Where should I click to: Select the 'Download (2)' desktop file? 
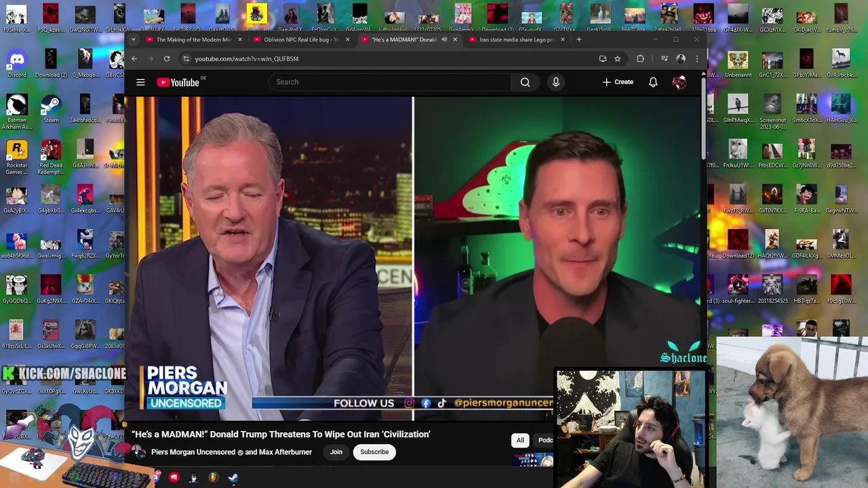[x=51, y=64]
